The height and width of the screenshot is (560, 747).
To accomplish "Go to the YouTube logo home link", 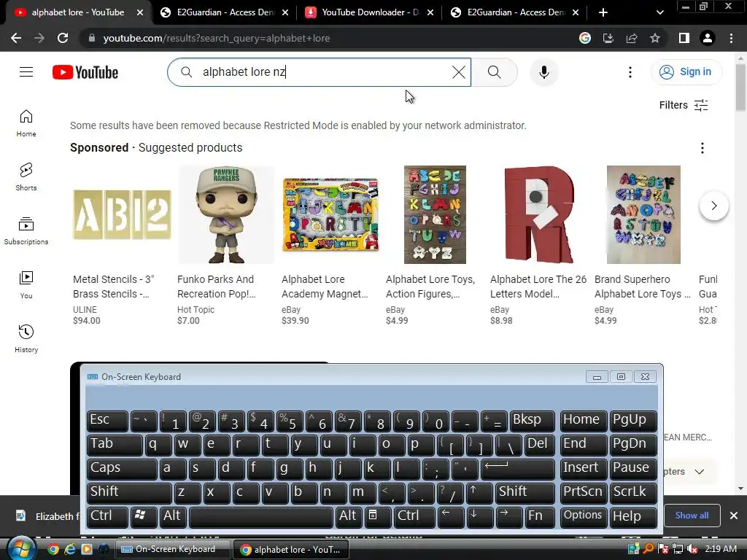I will coord(85,72).
